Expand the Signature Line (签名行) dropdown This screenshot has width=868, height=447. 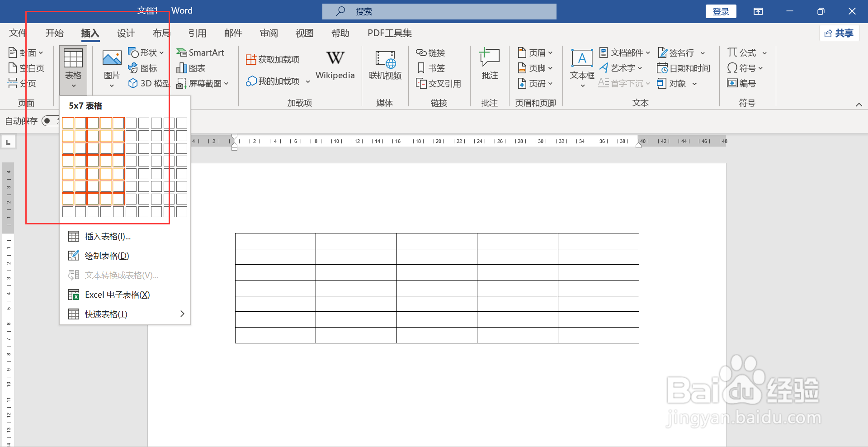(x=703, y=53)
